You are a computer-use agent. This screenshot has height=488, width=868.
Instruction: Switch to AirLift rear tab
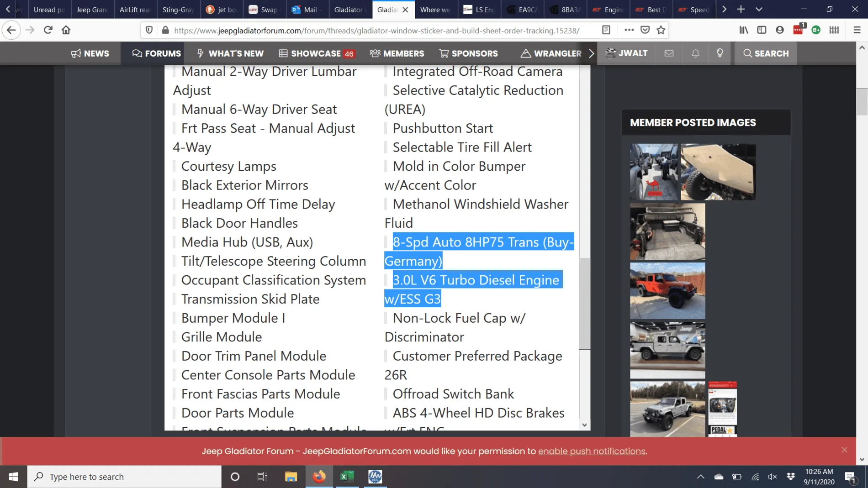coord(135,10)
